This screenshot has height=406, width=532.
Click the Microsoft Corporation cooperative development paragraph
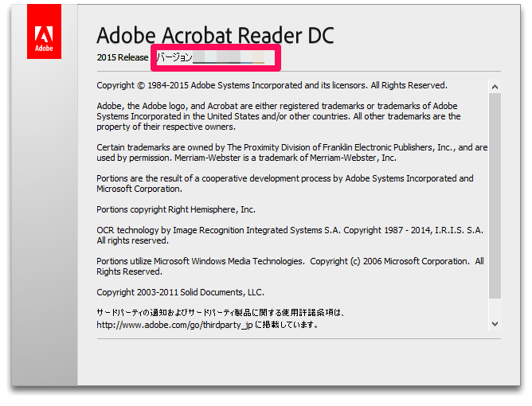click(x=284, y=184)
